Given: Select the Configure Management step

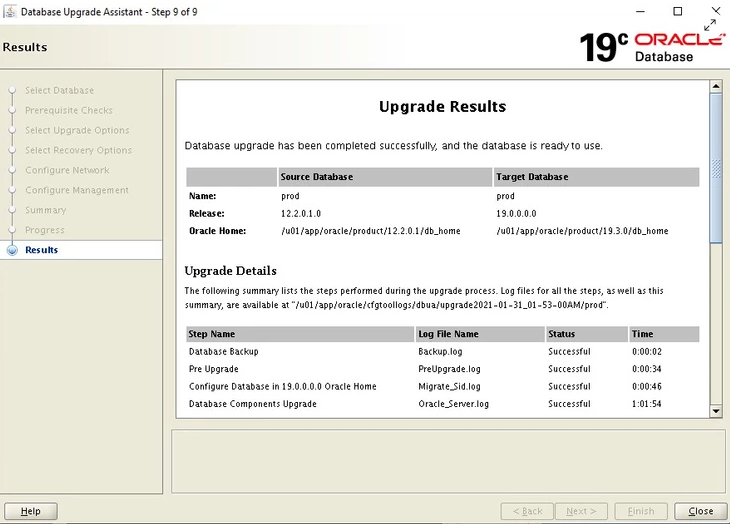Looking at the screenshot, I should 77,190.
